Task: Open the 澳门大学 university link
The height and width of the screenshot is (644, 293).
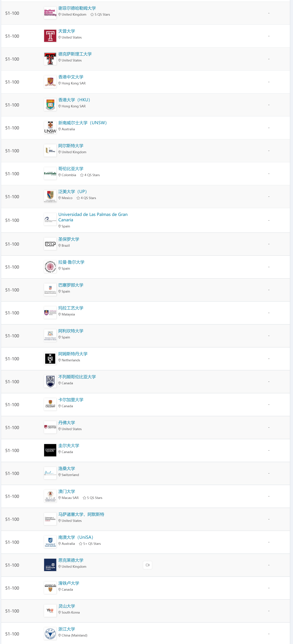Action: point(67,491)
